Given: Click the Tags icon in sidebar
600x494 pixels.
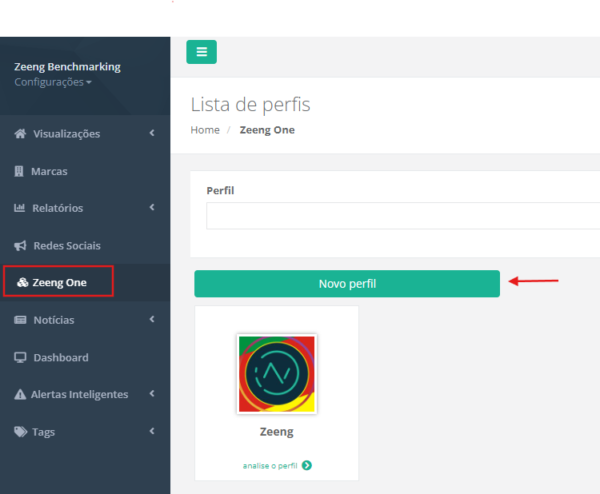Looking at the screenshot, I should point(20,432).
